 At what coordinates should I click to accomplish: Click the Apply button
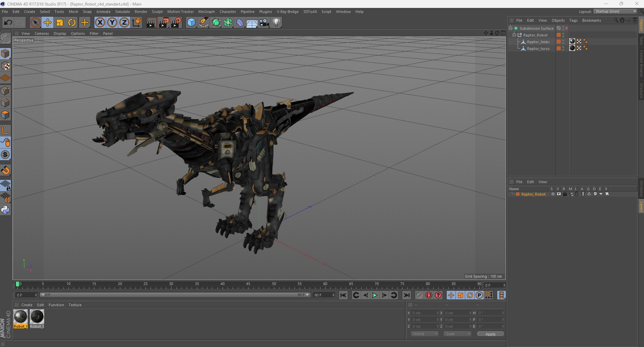490,334
